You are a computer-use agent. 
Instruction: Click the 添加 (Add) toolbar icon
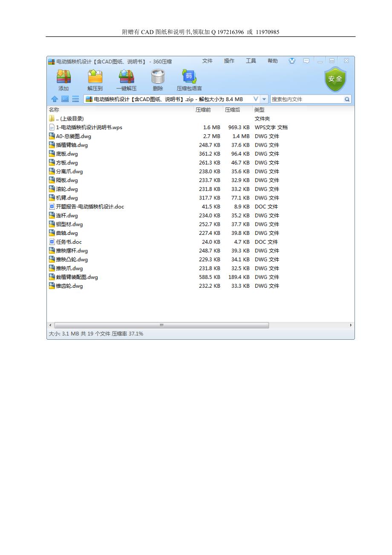tap(63, 77)
